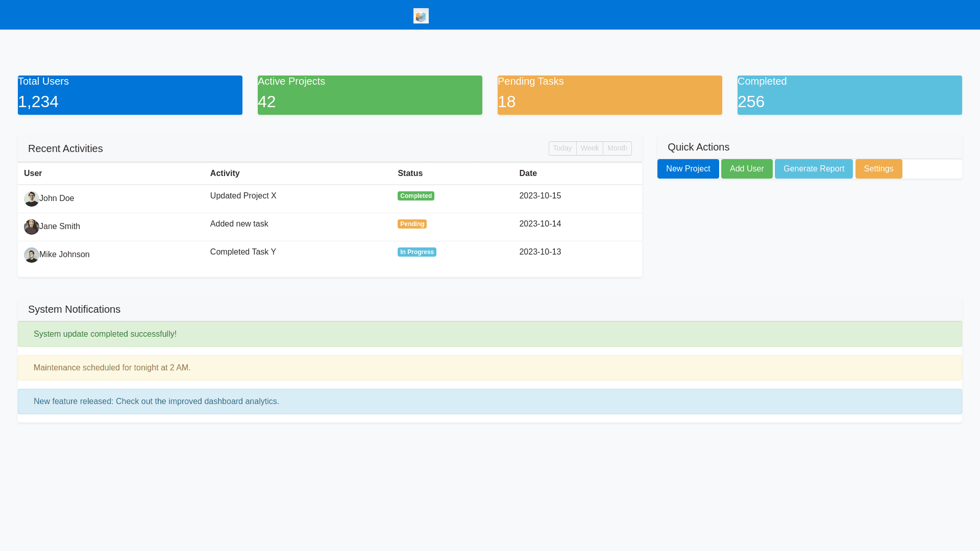The height and width of the screenshot is (551, 980).
Task: Click the Completed stat card showing 256
Action: [849, 95]
